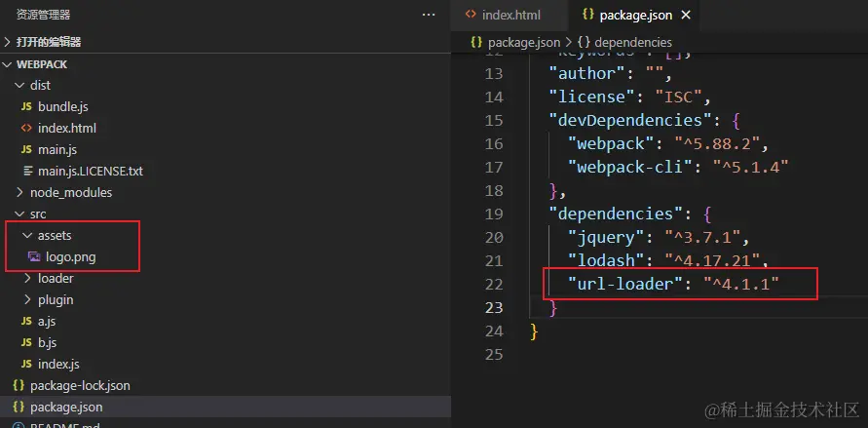This screenshot has height=428, width=868.
Task: Click the "webpack" version "^5.88.2"
Action: pos(717,144)
